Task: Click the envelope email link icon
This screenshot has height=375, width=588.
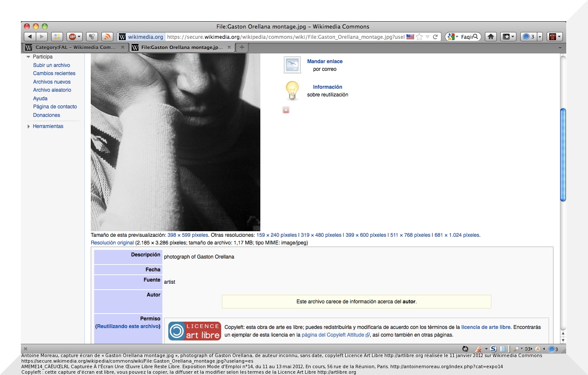Action: 292,65
